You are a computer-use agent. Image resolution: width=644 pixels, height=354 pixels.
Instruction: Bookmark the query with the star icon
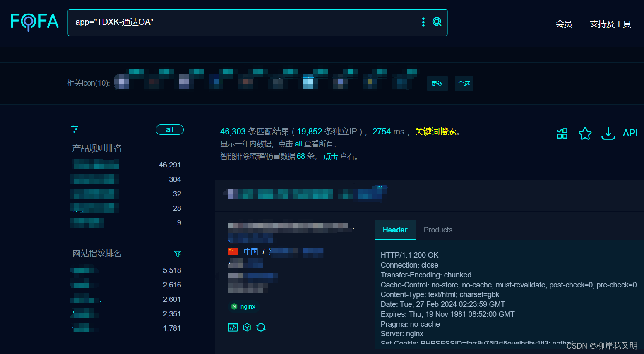[585, 133]
